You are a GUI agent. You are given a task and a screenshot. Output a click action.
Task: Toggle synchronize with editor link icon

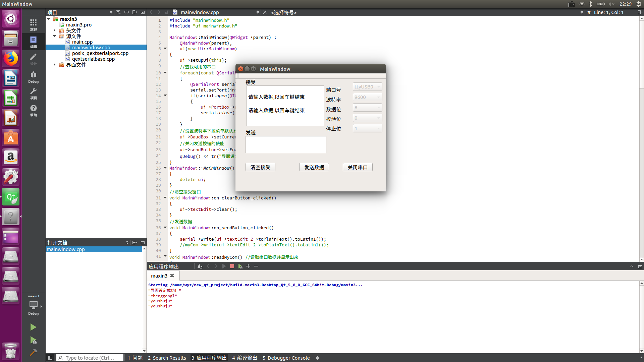click(x=126, y=12)
